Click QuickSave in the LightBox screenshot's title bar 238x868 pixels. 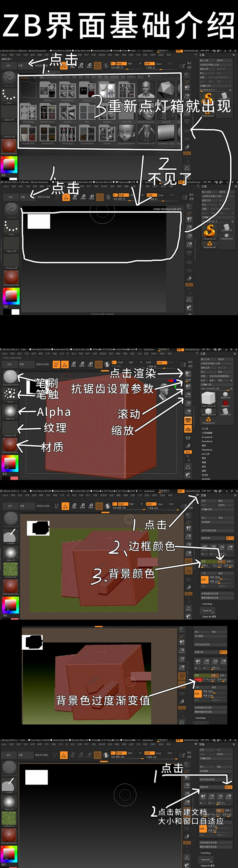[x=148, y=51]
